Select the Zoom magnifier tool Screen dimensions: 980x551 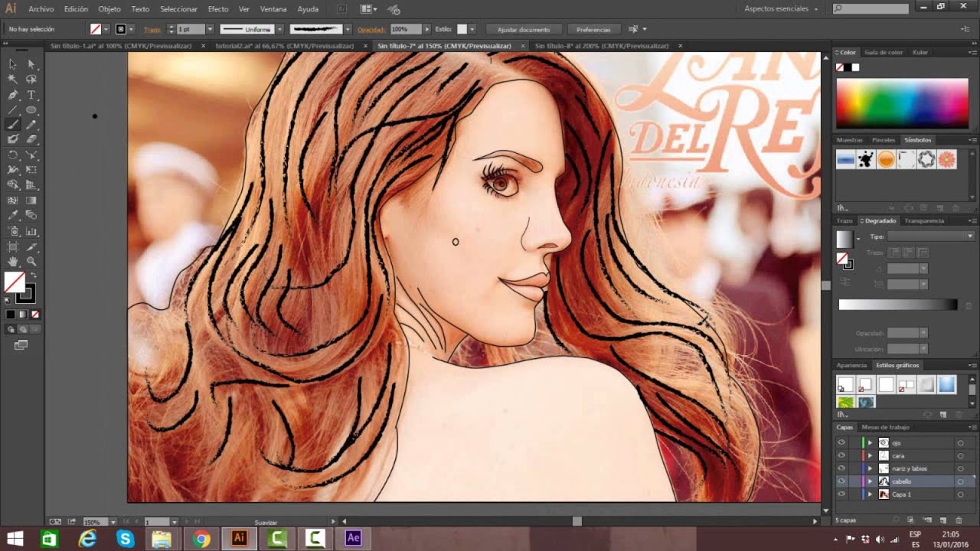pyautogui.click(x=31, y=262)
